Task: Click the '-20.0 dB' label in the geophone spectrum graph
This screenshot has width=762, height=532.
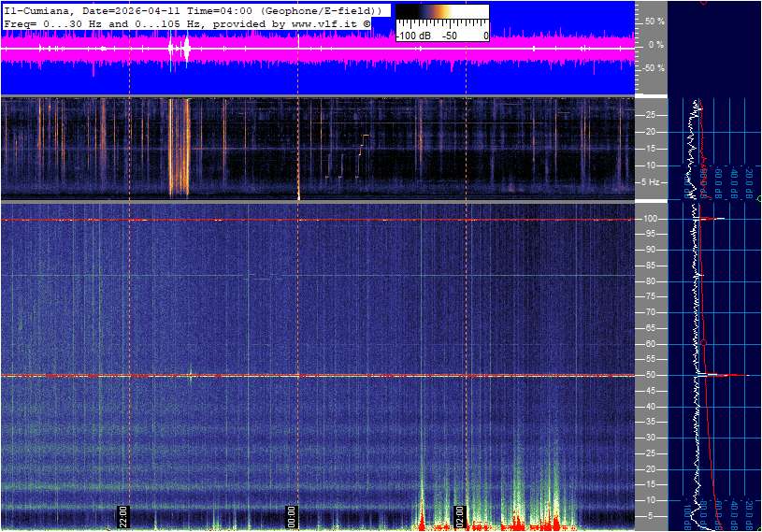Action: (749, 183)
